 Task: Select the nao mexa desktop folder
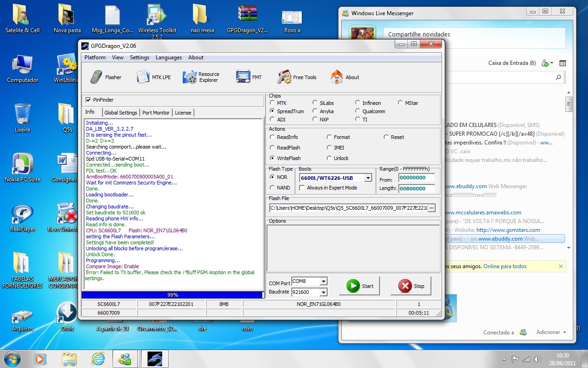pyautogui.click(x=202, y=19)
